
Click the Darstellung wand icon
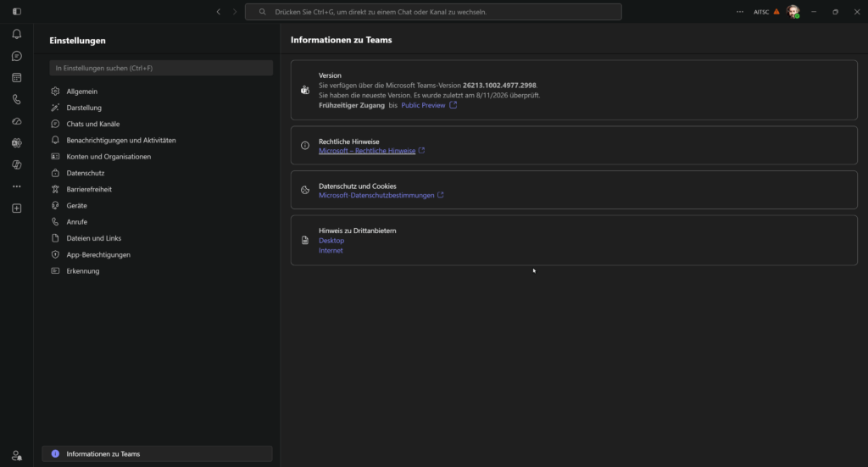pyautogui.click(x=55, y=108)
